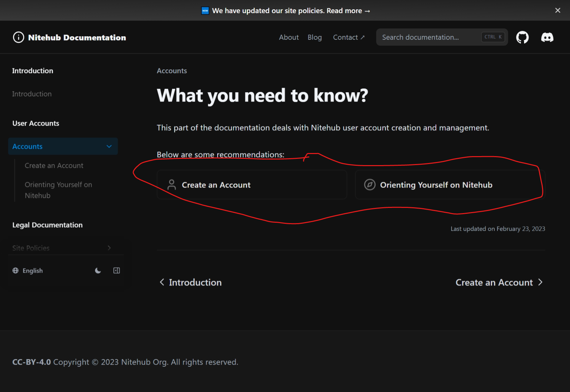The height and width of the screenshot is (392, 570).
Task: Collapse the sidebar using the panel icon
Action: [x=117, y=270]
